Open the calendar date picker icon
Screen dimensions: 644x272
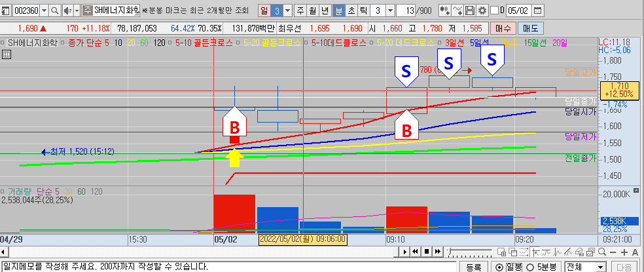click(x=537, y=10)
